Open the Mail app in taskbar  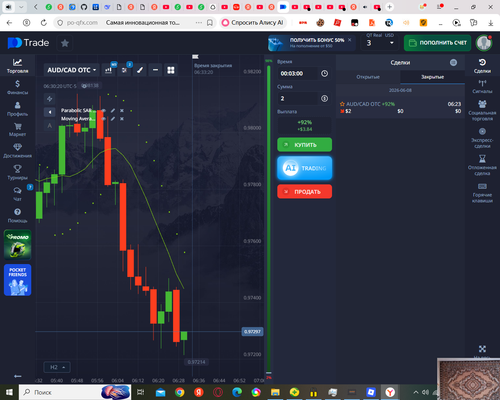(x=160, y=392)
